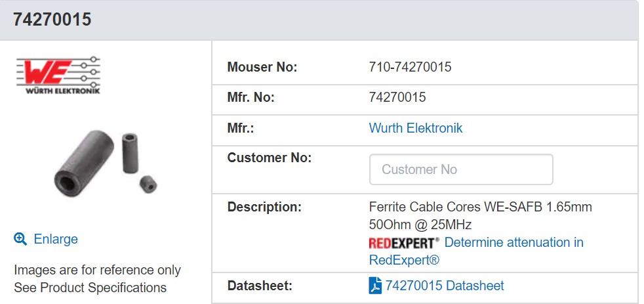The image size is (644, 304).
Task: Select Mouser number value 710-74270015
Action: 410,66
